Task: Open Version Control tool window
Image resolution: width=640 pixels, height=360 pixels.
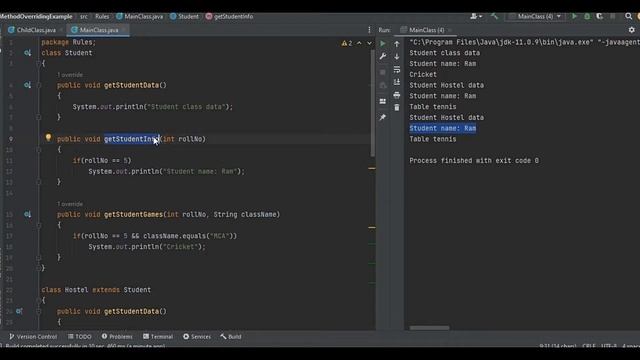Action: coord(33,337)
